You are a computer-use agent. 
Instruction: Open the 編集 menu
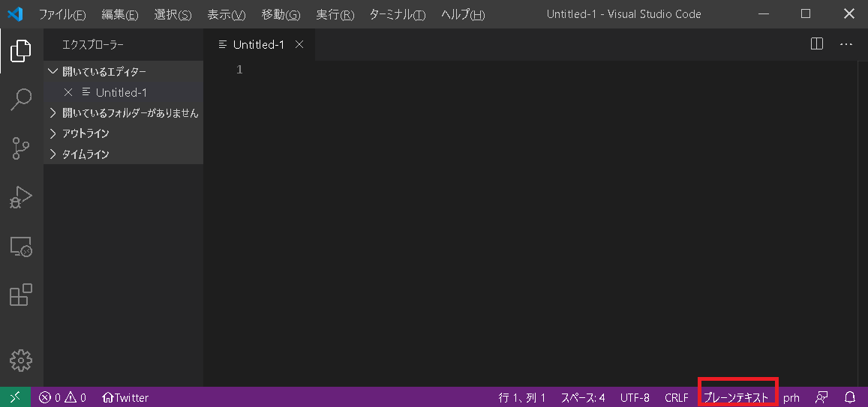point(119,14)
